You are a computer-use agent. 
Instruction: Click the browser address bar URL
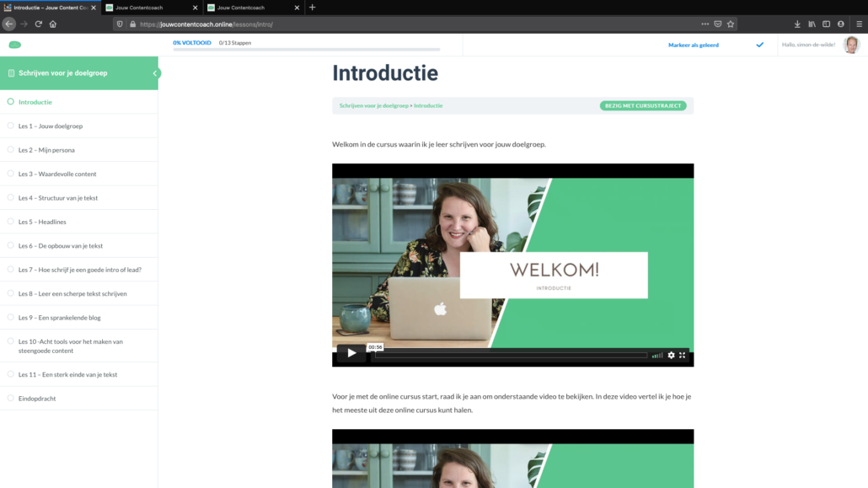(206, 24)
